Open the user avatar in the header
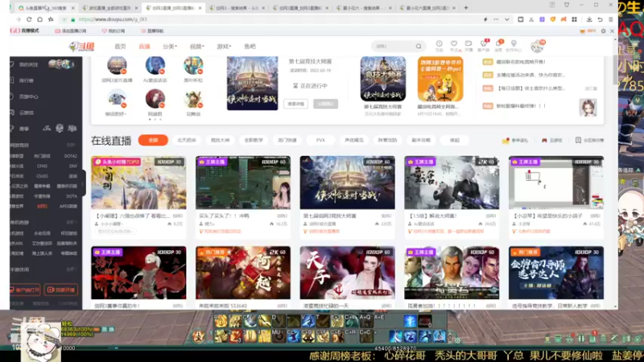Image resolution: width=644 pixels, height=362 pixels. (x=537, y=47)
